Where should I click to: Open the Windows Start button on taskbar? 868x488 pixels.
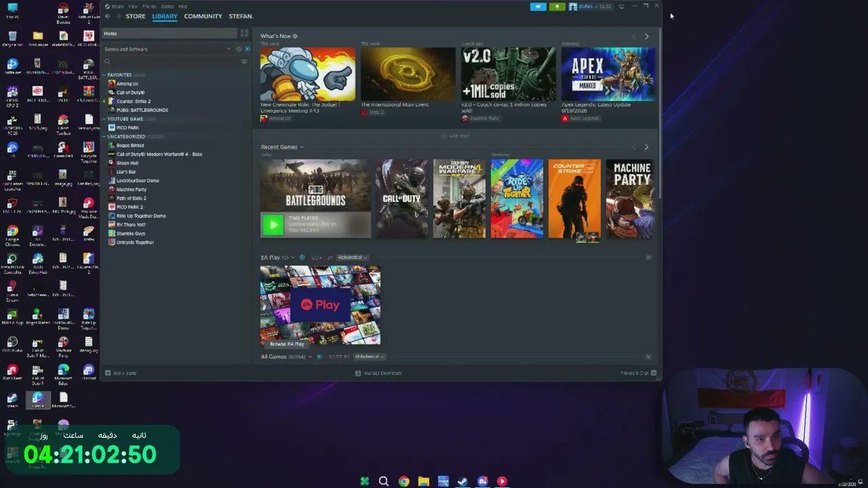click(364, 481)
